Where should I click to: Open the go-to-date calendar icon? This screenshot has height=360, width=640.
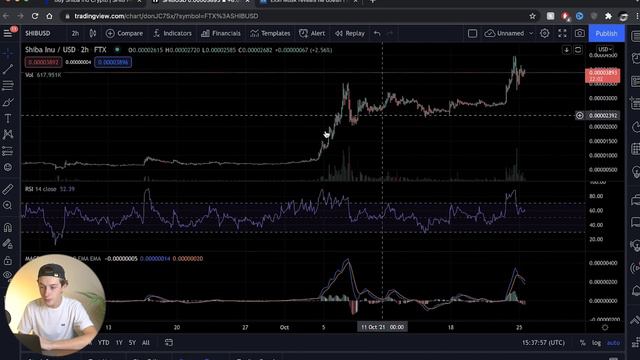(169, 342)
